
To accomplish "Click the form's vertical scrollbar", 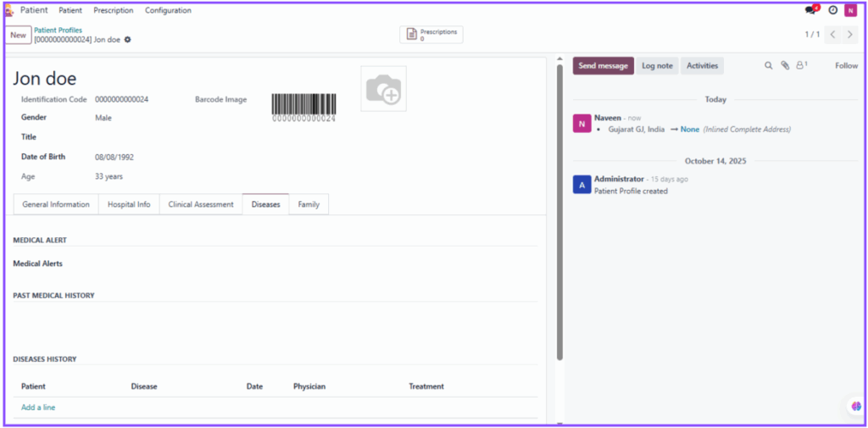I will 559,212.
